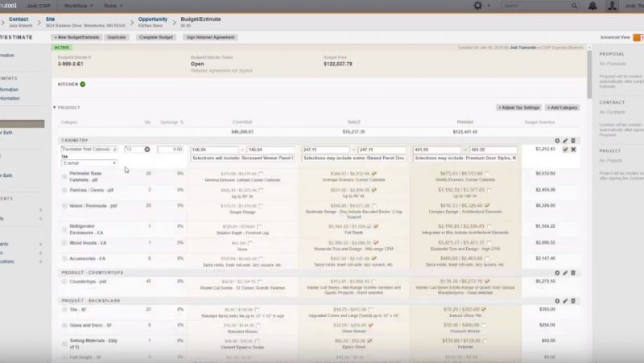Viewport: 644px width, 363px height.
Task: Confirm the row edit with checkmark icon
Action: pyautogui.click(x=565, y=150)
